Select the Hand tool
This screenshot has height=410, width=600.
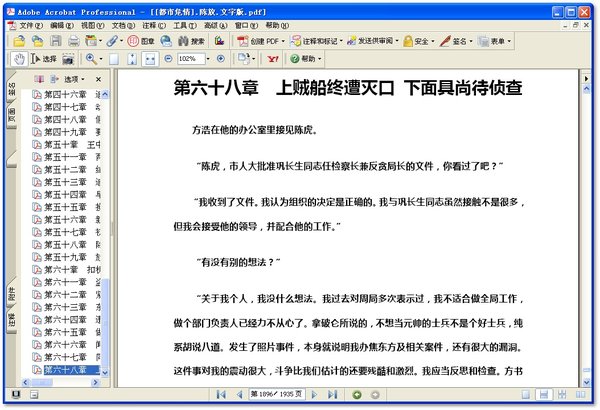[x=19, y=59]
